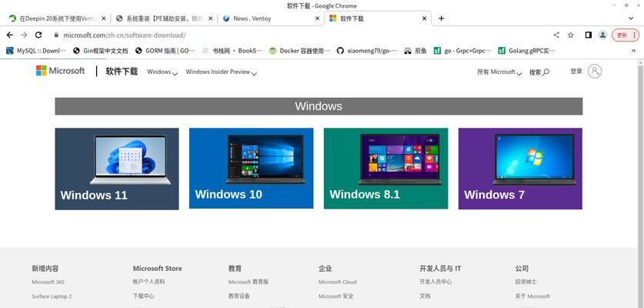
Task: Open the Windows 7 download card
Action: pos(520,169)
